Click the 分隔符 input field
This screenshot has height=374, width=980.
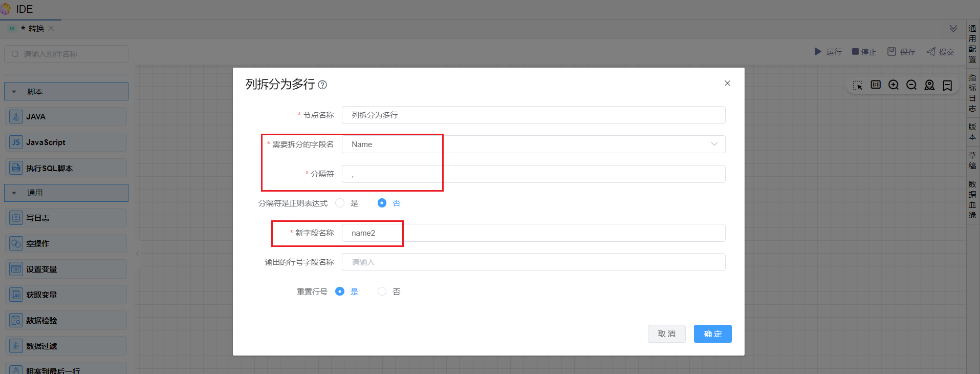tap(533, 174)
